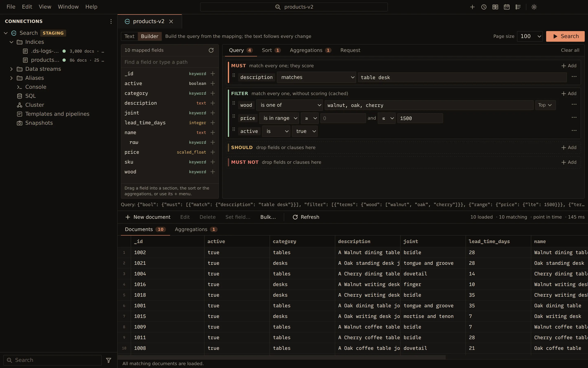588x368 pixels.
Task: Click the price upper bound 1500 field
Action: point(420,118)
